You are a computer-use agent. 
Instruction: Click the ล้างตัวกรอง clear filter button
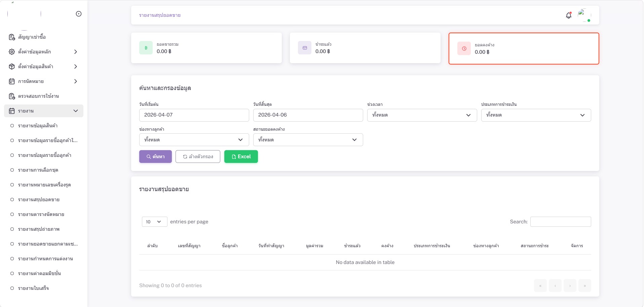[198, 157]
